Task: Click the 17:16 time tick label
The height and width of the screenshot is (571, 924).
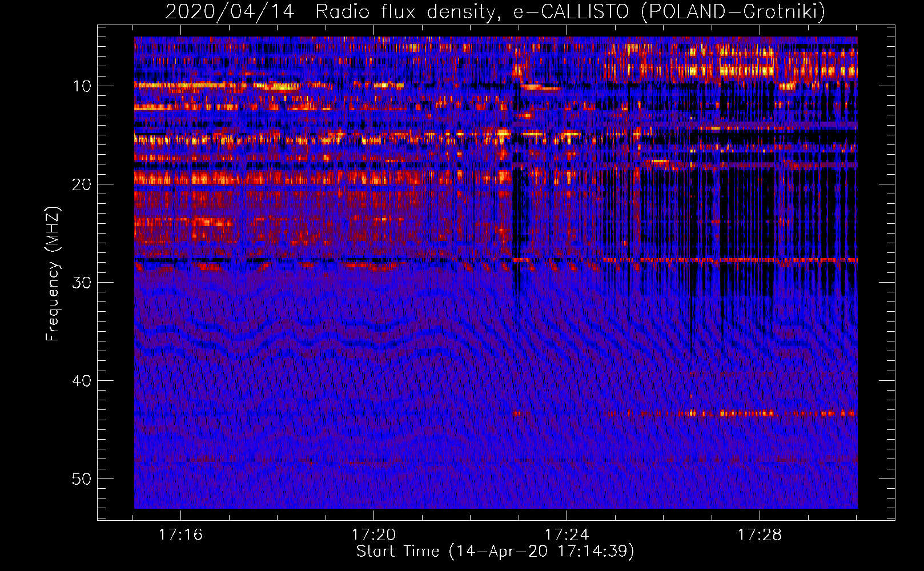Action: coord(181,535)
